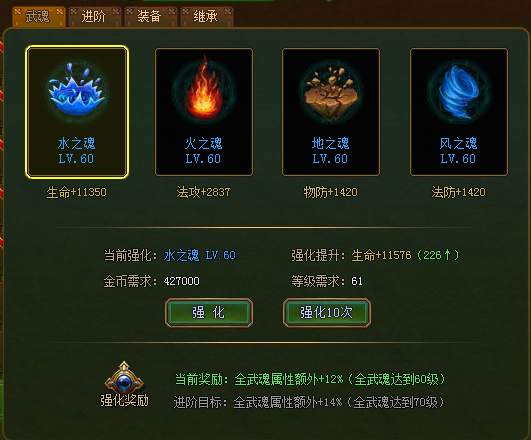Viewport: 531px width, 440px height.
Task: Click the 当前奖励 green bonus text
Action: tap(310, 379)
